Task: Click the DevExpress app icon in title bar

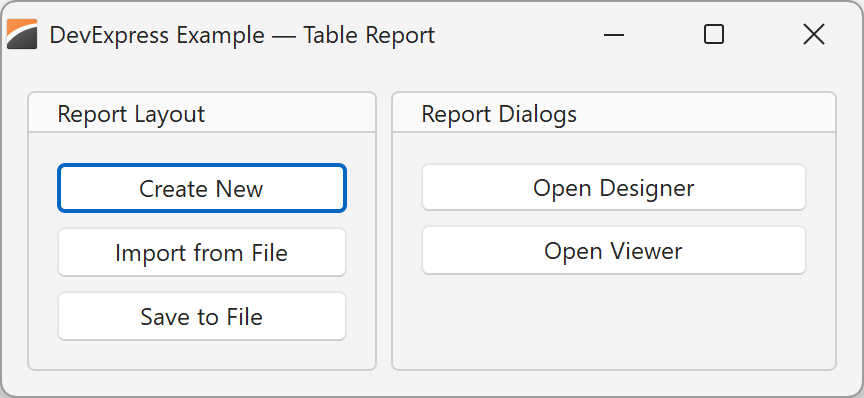Action: tap(22, 34)
